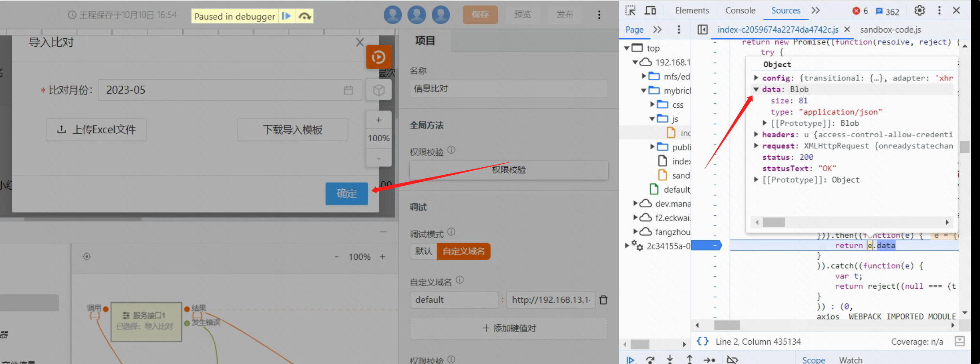The image size is (980, 364).
Task: Toggle the Sources navigator sidebar
Action: (x=703, y=29)
